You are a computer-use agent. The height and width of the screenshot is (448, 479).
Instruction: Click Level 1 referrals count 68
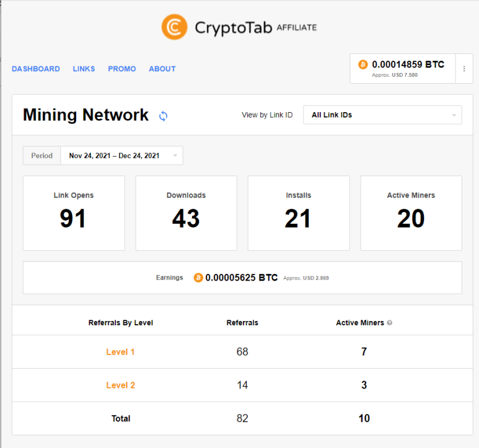click(x=242, y=352)
